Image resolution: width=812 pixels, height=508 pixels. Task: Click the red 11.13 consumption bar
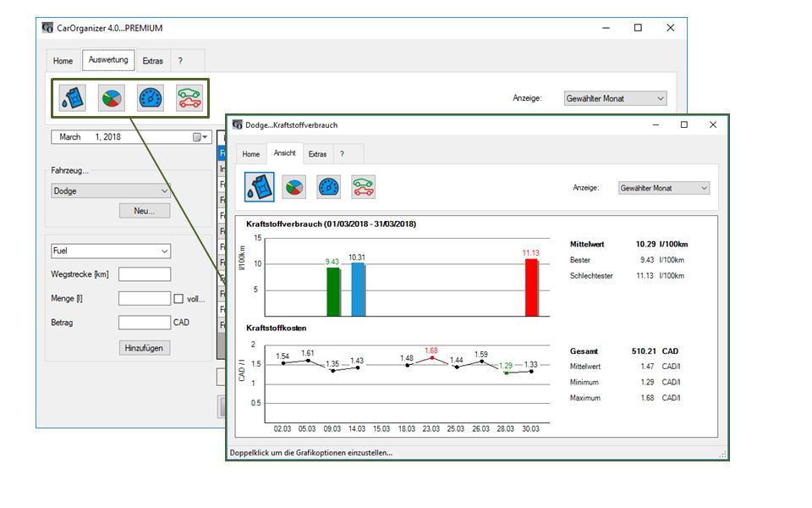click(531, 288)
